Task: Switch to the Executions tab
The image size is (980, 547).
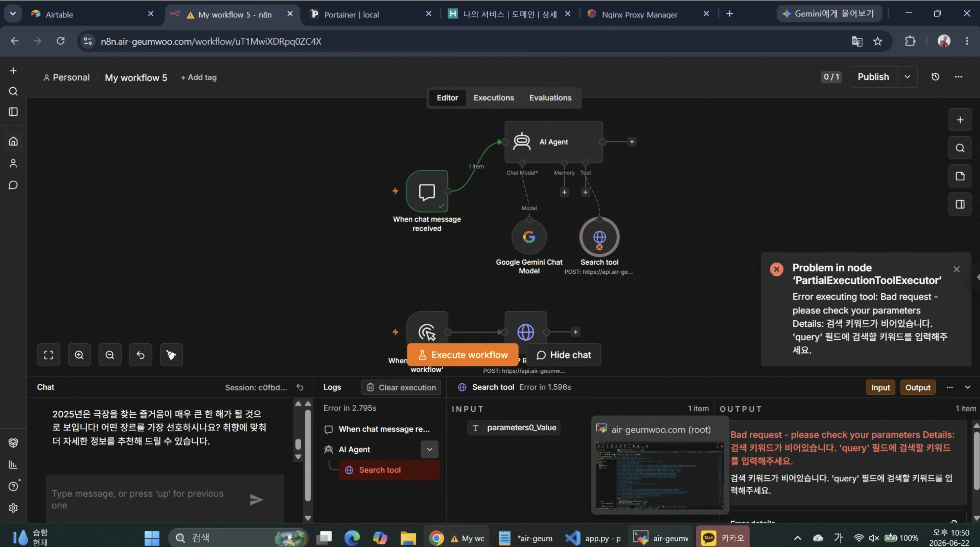Action: coord(493,98)
